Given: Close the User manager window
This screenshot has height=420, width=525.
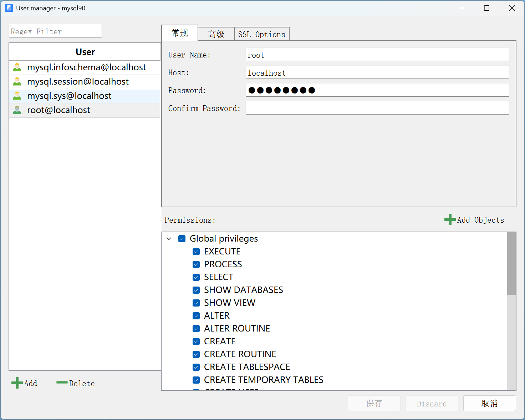Looking at the screenshot, I should click(x=512, y=8).
